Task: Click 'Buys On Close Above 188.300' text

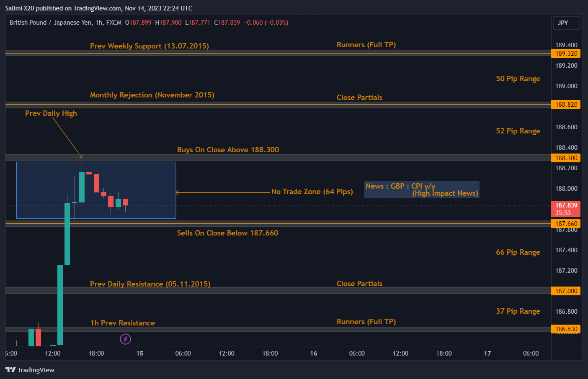Action: coord(228,150)
